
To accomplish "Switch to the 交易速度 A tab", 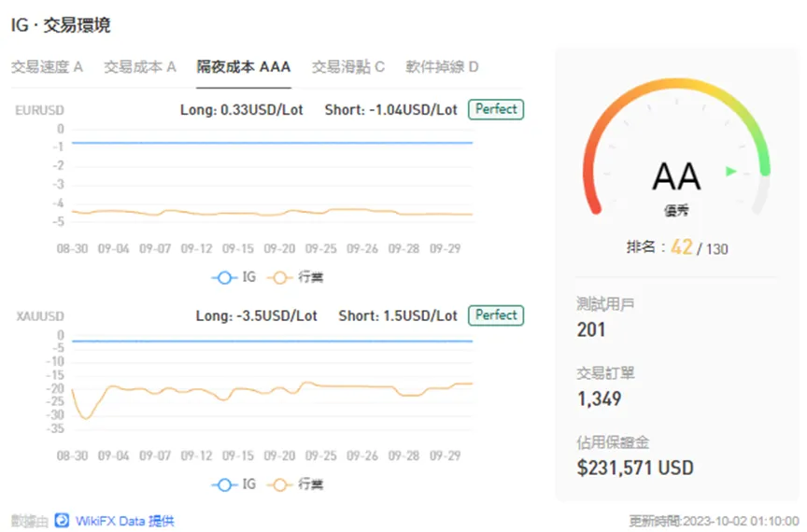I will click(47, 67).
